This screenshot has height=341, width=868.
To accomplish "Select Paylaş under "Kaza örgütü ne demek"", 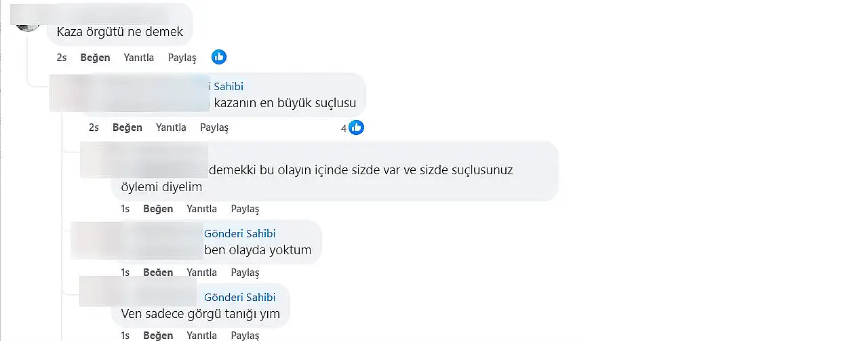I will coord(182,58).
